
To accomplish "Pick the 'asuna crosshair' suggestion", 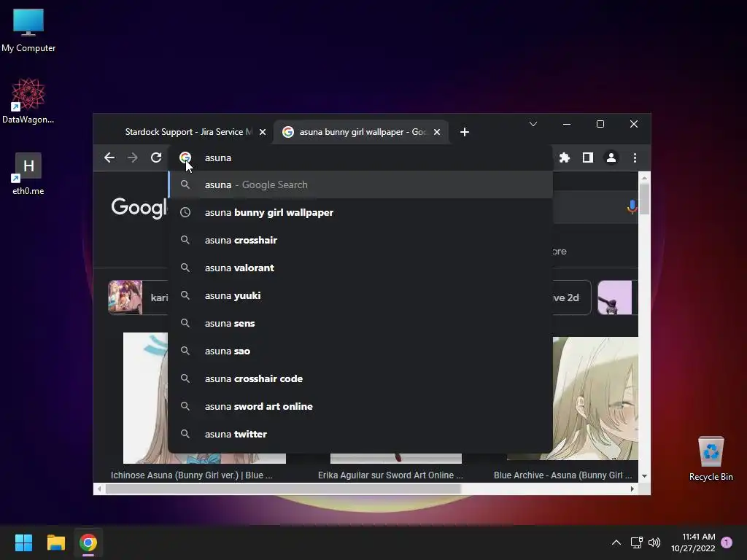I will [x=360, y=240].
